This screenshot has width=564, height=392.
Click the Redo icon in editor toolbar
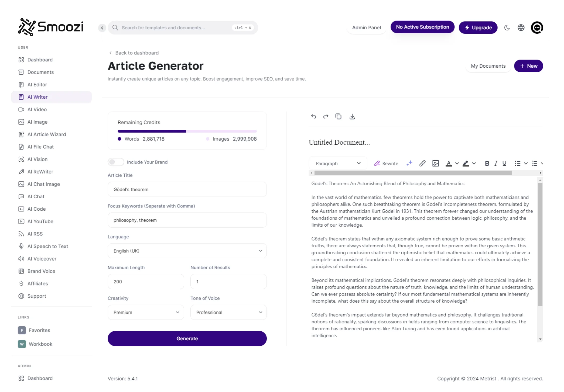pos(326,116)
